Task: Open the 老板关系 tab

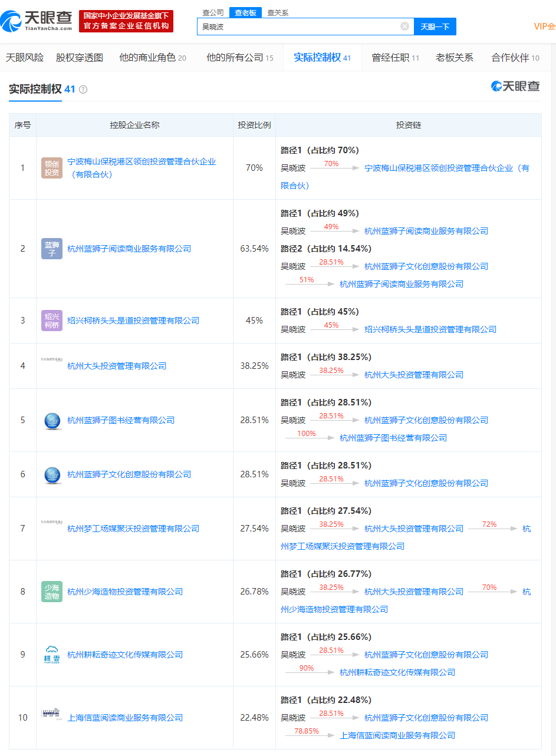Action: (455, 57)
